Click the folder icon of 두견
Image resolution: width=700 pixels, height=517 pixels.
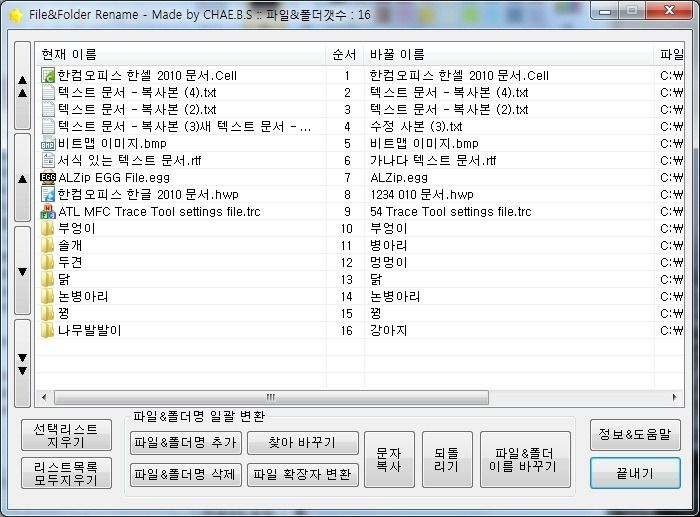(x=48, y=262)
